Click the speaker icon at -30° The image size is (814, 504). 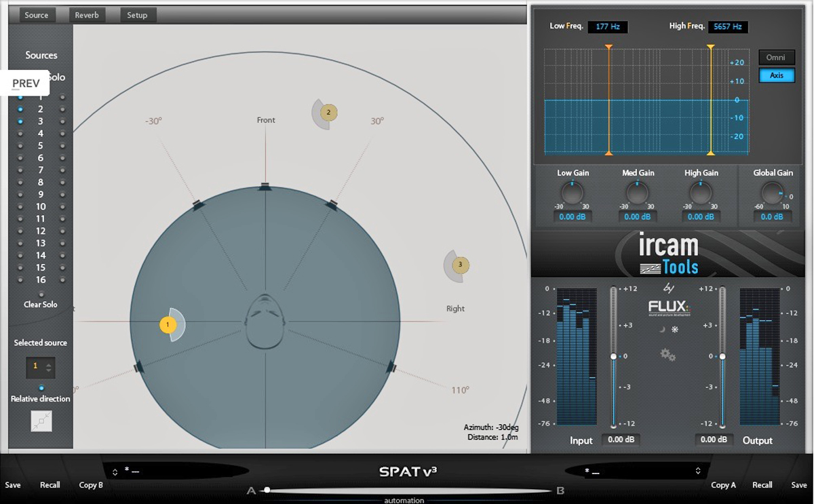[197, 204]
